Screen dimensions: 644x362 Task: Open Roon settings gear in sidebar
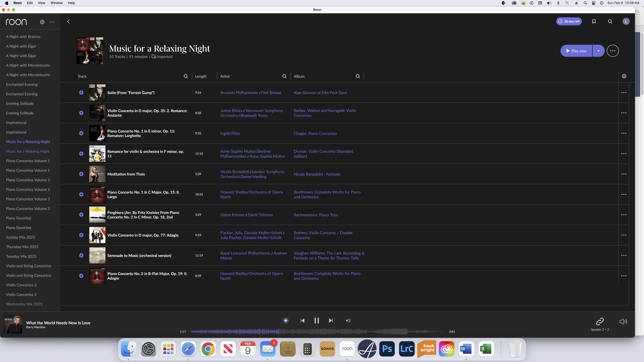point(42,22)
